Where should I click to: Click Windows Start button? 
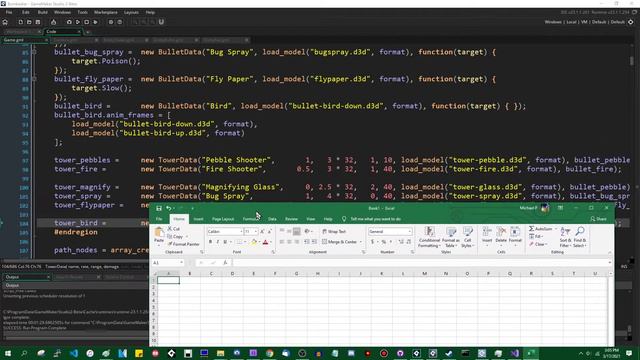pos(7,353)
